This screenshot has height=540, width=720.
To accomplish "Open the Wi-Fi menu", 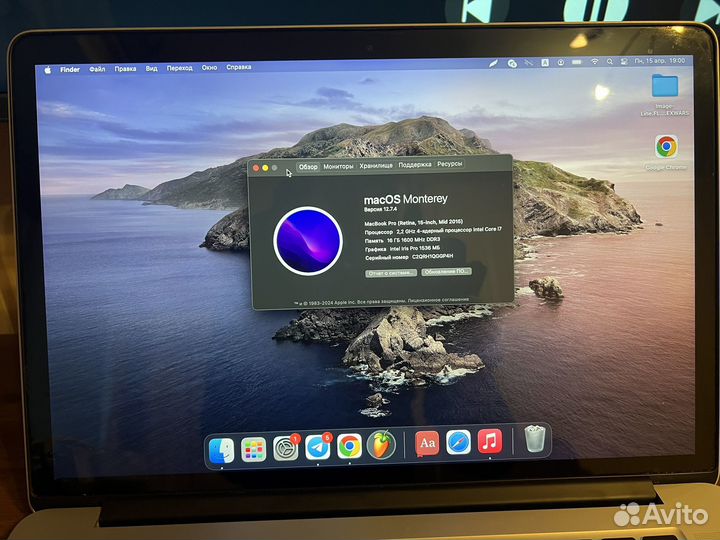I will coord(595,62).
